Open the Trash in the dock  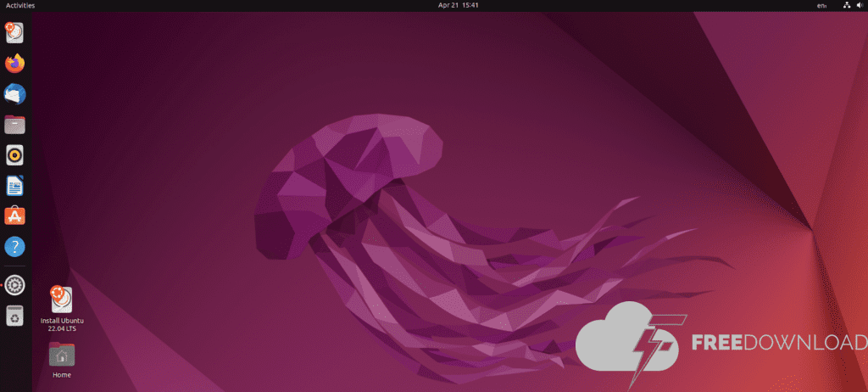tap(14, 316)
